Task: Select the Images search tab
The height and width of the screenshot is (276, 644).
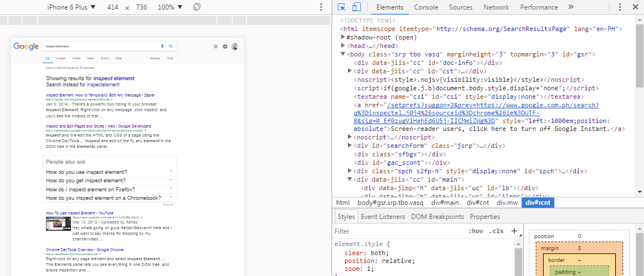Action: [61, 58]
